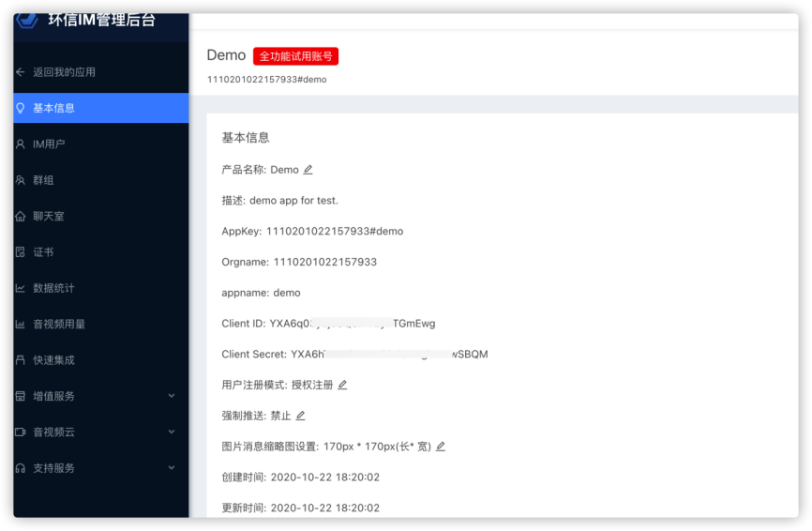Image resolution: width=812 pixels, height=531 pixels.
Task: Expand the 增值服务 submenu chevron
Action: click(x=172, y=396)
